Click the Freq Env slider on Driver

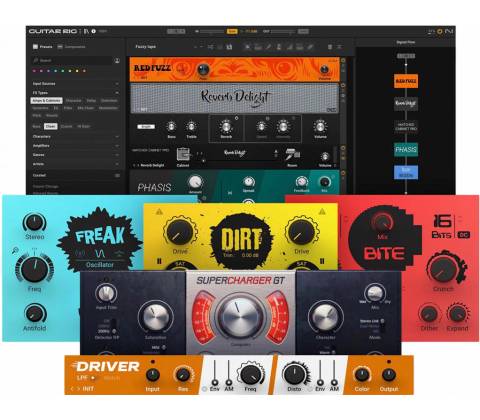tap(214, 372)
